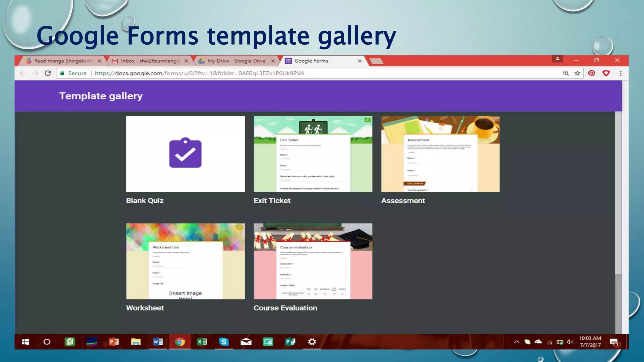The image size is (644, 362).
Task: Open the action center notifications
Action: tap(614, 342)
